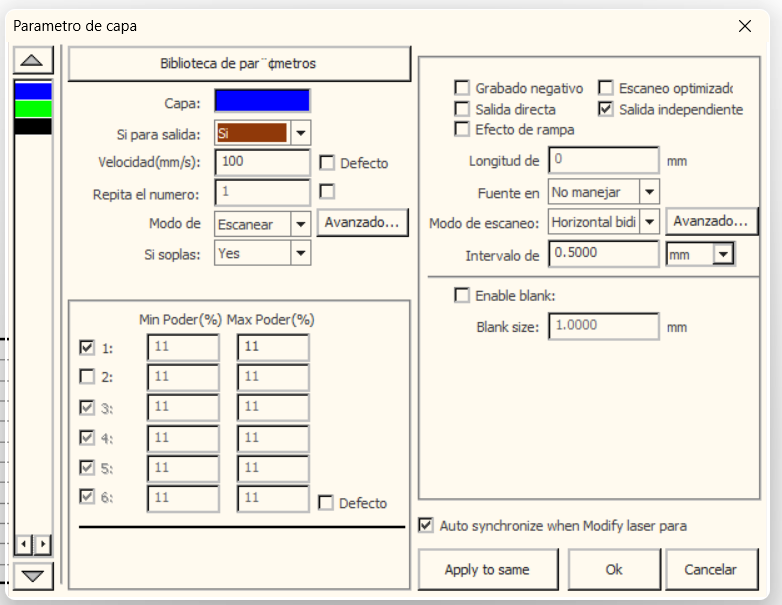Image resolution: width=782 pixels, height=605 pixels.
Task: Click the Apply to same button
Action: tap(487, 570)
